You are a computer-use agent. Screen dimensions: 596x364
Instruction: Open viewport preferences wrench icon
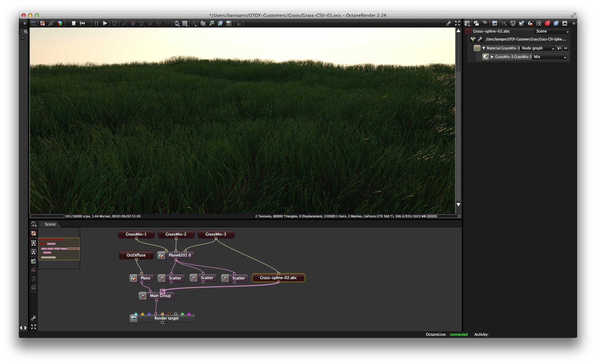click(448, 23)
